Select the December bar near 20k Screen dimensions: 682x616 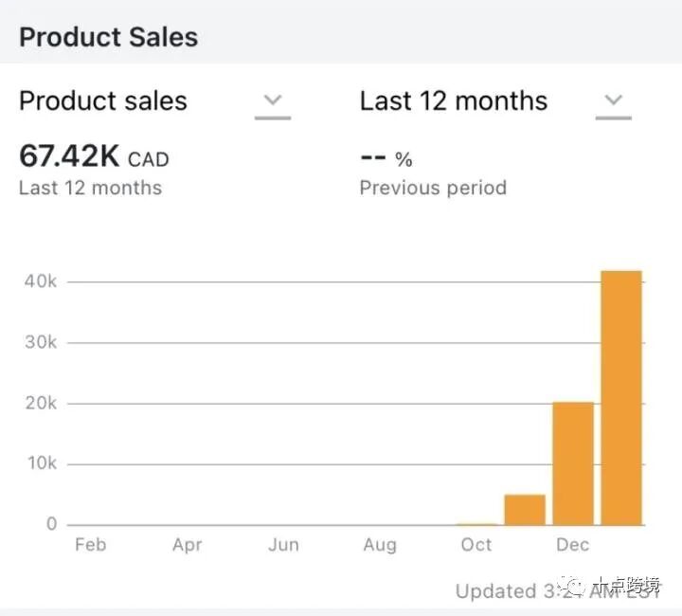click(573, 462)
